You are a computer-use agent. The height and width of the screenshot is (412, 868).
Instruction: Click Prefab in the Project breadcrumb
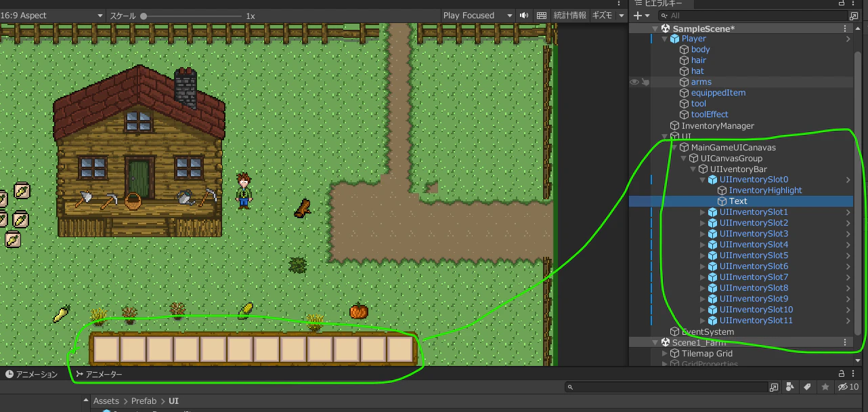pyautogui.click(x=144, y=401)
